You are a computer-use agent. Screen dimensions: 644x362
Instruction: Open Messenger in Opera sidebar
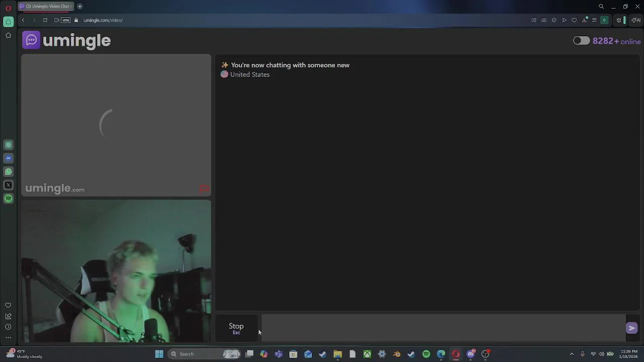(8, 158)
